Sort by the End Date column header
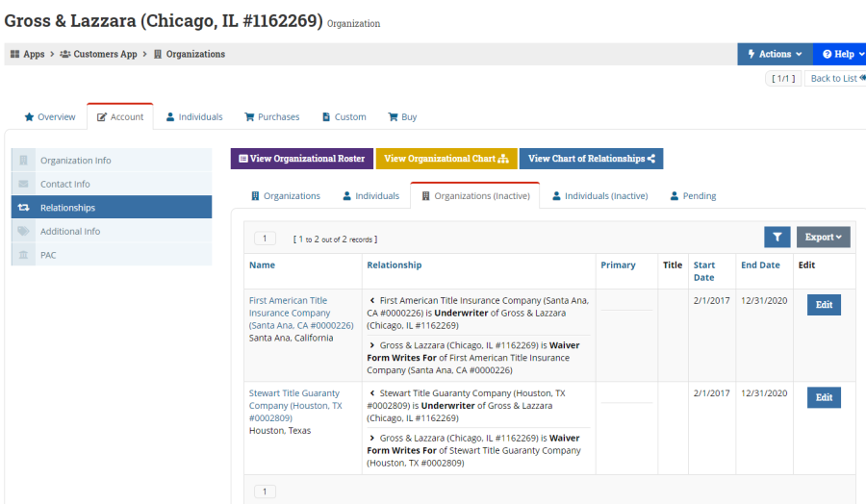Screen dimensions: 866x504 (760, 265)
